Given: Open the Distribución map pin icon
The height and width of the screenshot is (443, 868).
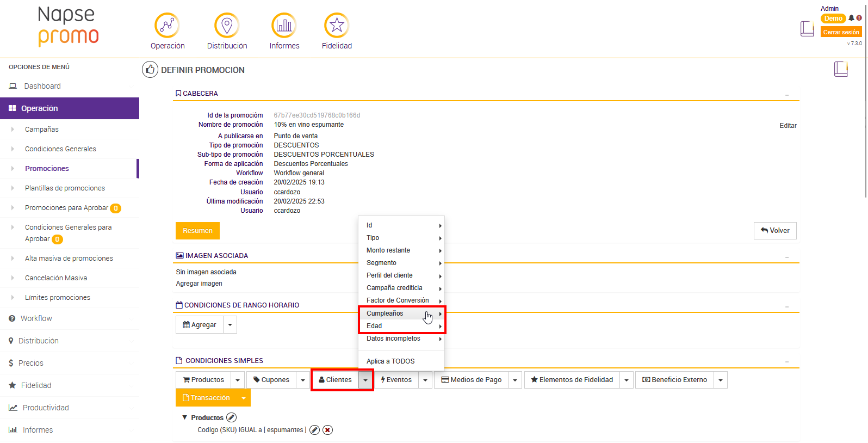Looking at the screenshot, I should click(x=227, y=26).
